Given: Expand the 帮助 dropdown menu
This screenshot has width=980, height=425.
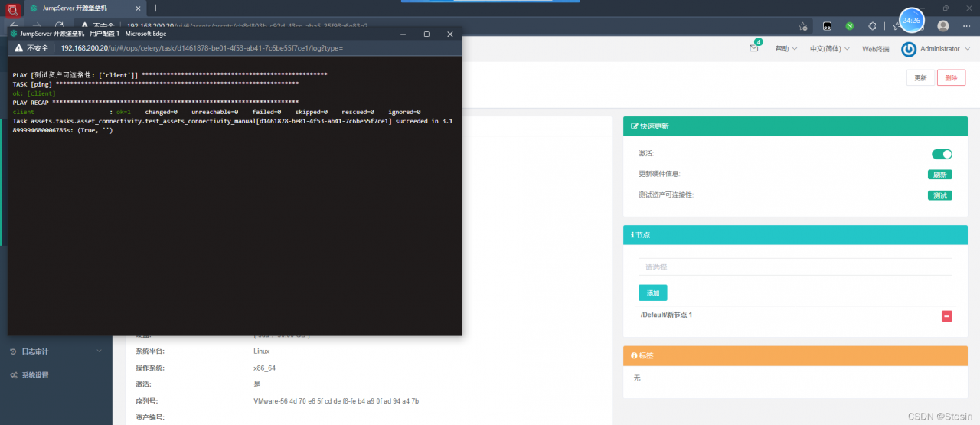Looking at the screenshot, I should 786,49.
